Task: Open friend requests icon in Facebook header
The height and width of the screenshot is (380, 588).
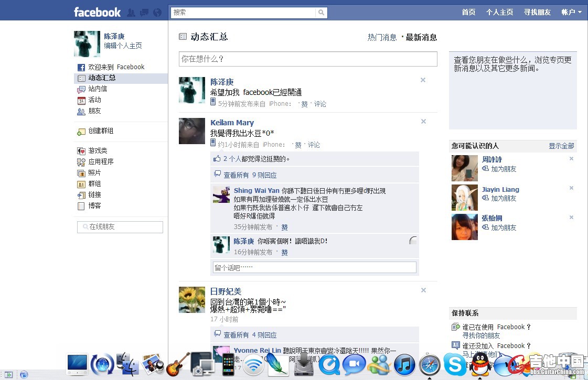Action: click(x=131, y=13)
